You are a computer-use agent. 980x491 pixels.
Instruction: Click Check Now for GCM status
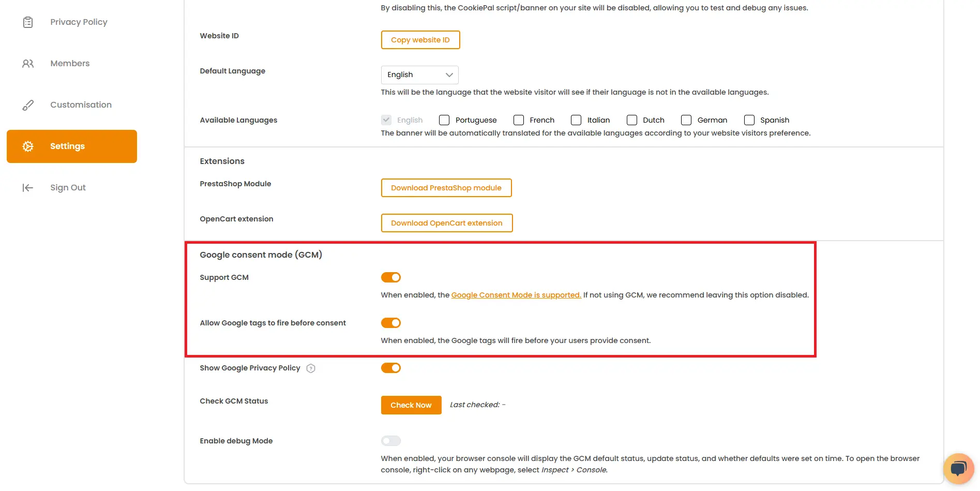[x=411, y=405]
